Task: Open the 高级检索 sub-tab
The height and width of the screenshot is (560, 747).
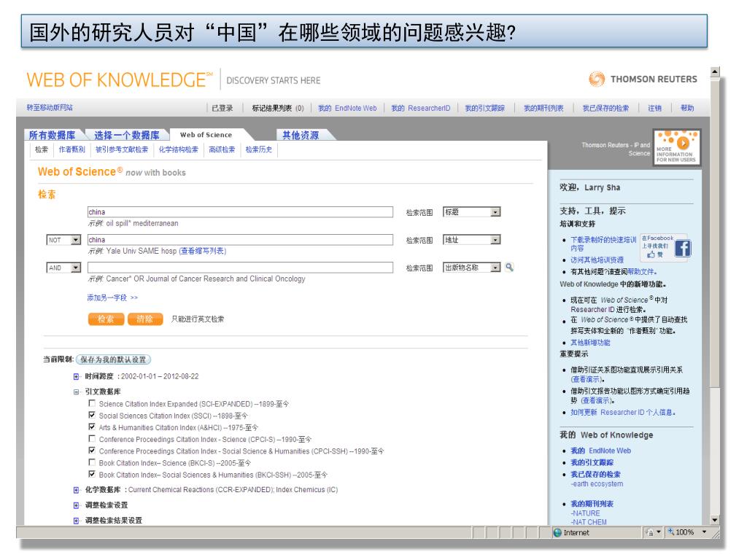Action: click(x=222, y=149)
